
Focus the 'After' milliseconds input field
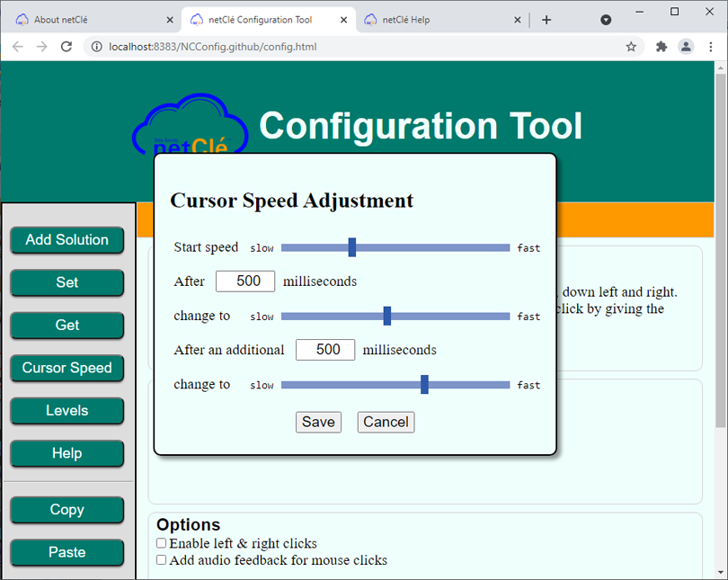pos(245,281)
